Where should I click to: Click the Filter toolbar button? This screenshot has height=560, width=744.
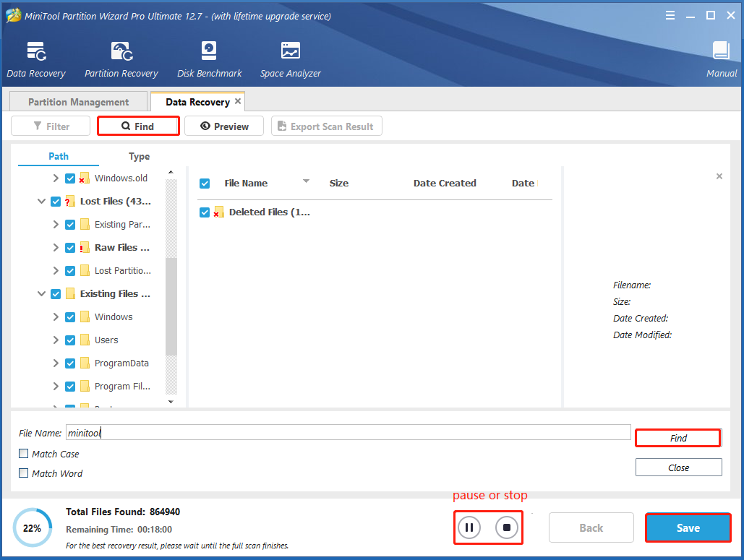click(x=51, y=126)
